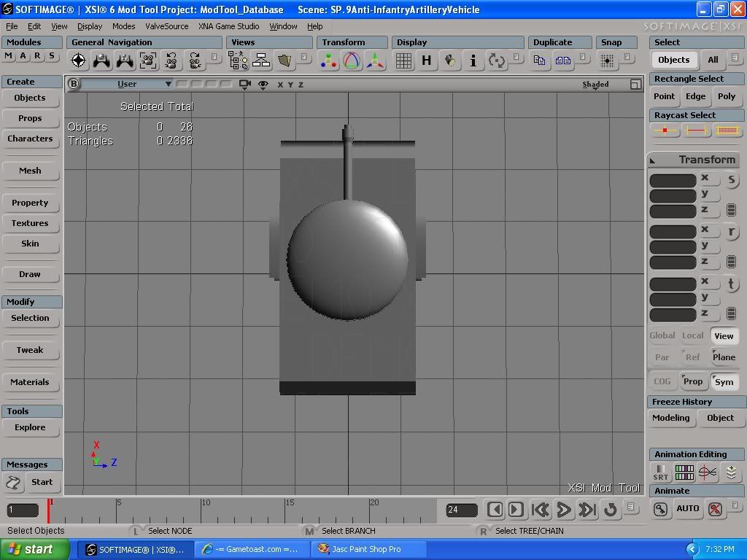Click the duplicate multiple icon
This screenshot has width=747, height=560.
[x=562, y=61]
